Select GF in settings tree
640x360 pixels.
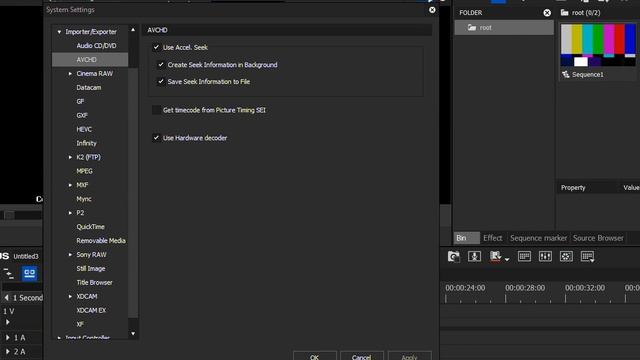point(80,101)
